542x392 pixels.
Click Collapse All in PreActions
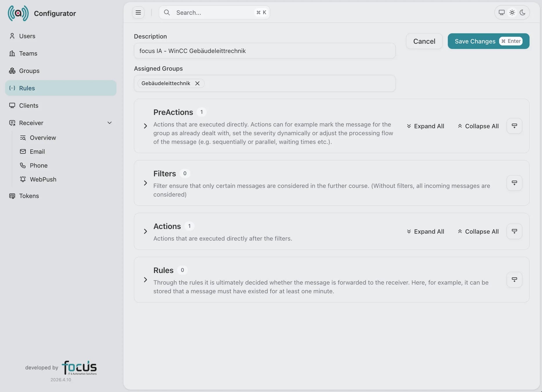tap(478, 126)
